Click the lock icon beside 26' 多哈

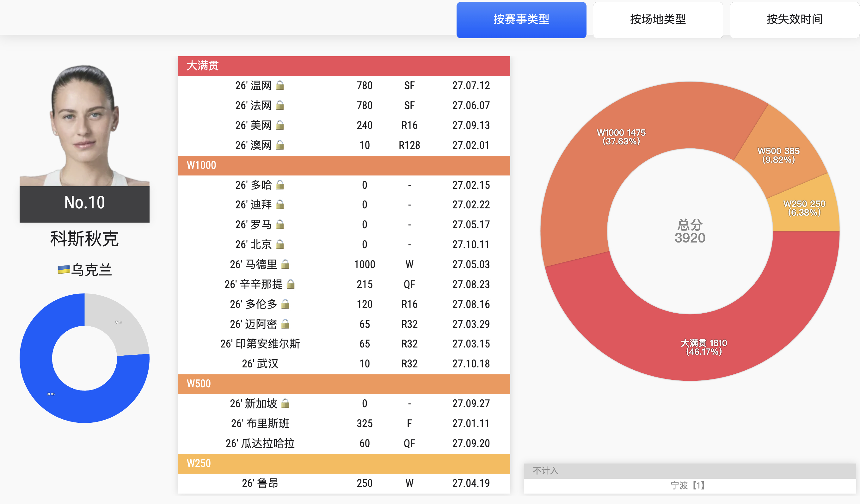tap(280, 185)
